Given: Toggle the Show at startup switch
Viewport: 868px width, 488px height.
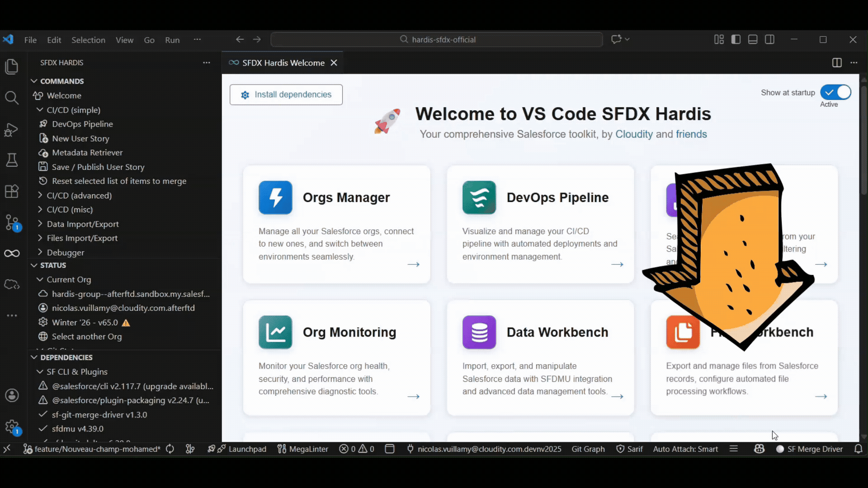Looking at the screenshot, I should point(835,92).
